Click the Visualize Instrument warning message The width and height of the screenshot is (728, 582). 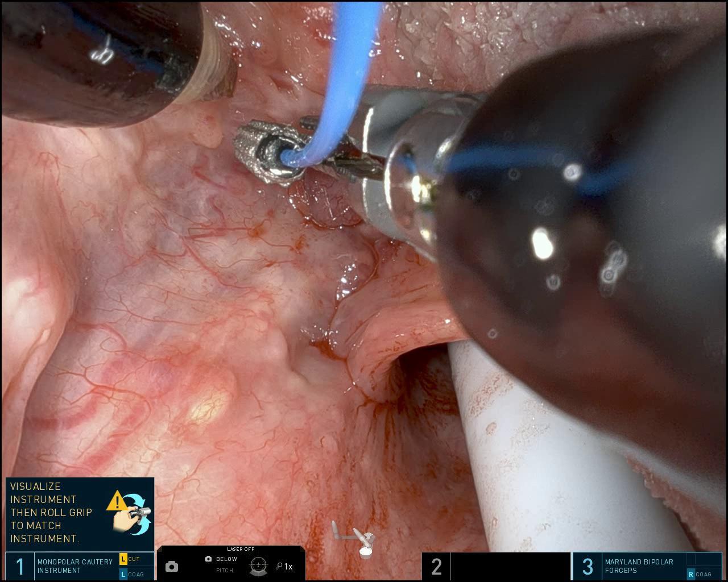click(51, 512)
